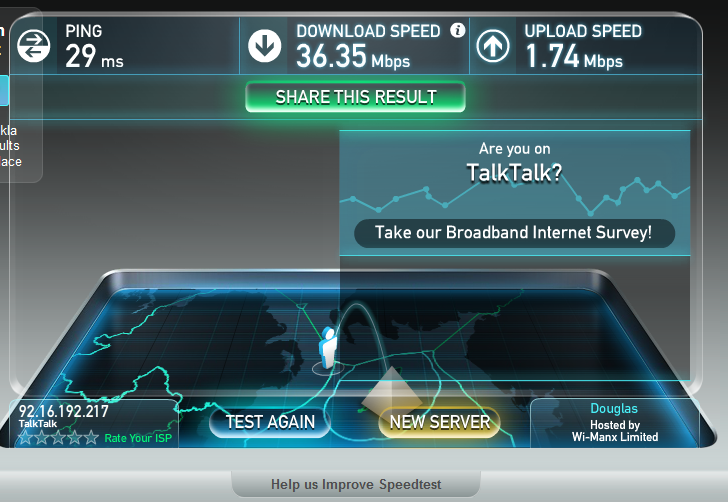Click the IP address 92.16.192.217
This screenshot has height=502, width=728.
64,411
